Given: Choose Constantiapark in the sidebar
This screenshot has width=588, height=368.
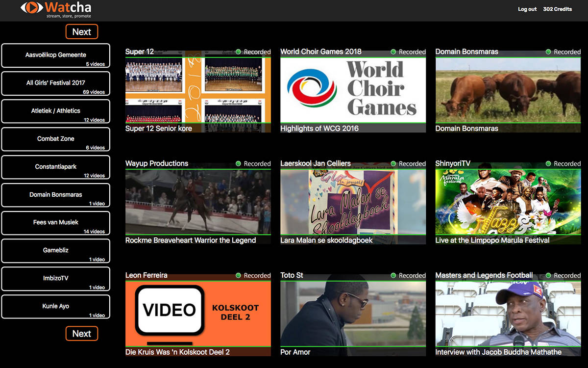Looking at the screenshot, I should click(x=56, y=167).
